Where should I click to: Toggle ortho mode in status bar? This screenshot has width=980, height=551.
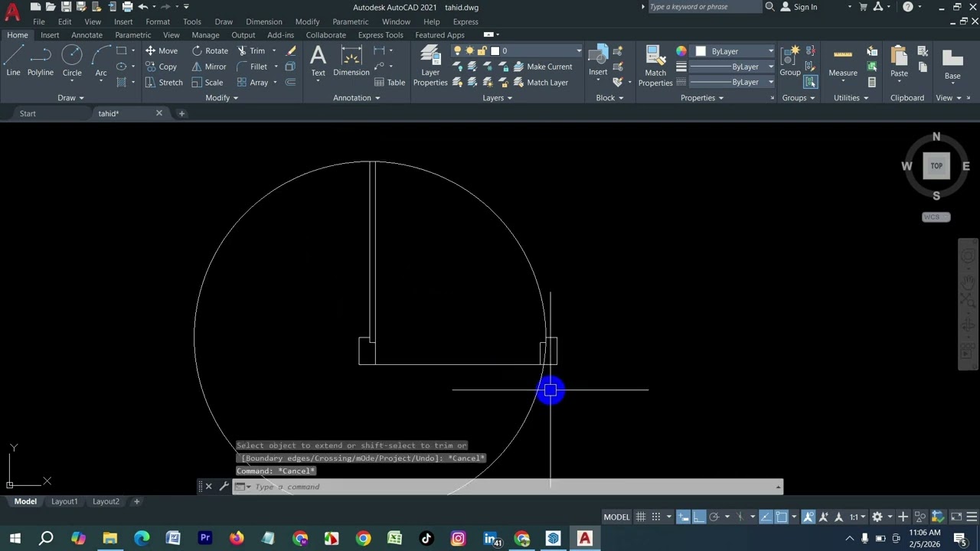click(x=698, y=517)
